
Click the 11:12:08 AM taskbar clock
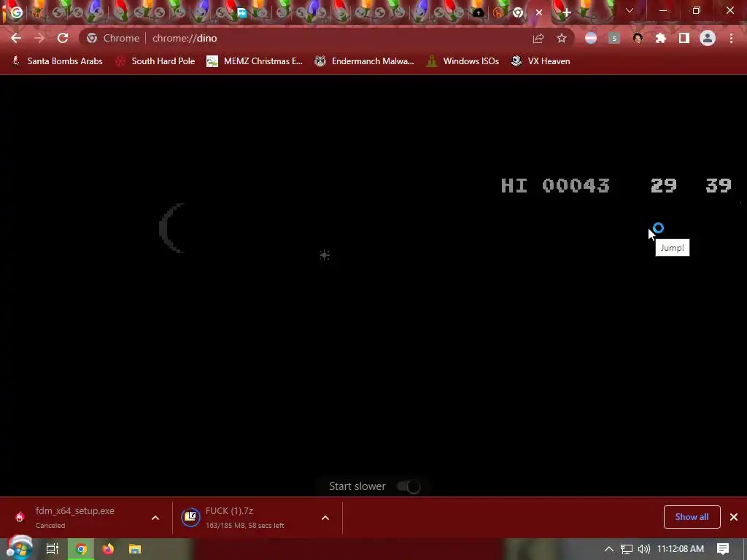point(681,549)
